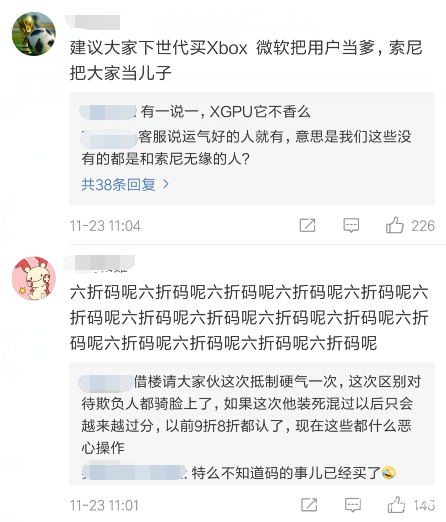
Task: Tap the 借楼请大家伙这次抵制 reply text
Action: point(251,414)
